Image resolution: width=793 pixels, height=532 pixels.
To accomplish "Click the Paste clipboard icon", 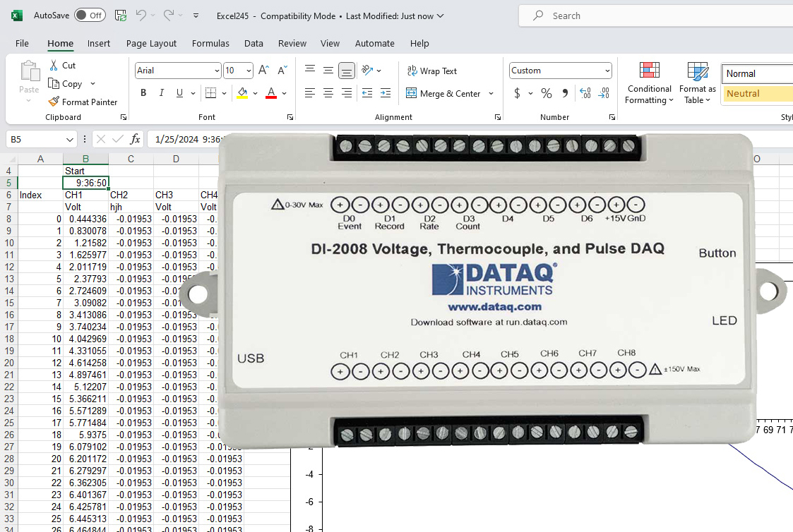I will pos(30,71).
